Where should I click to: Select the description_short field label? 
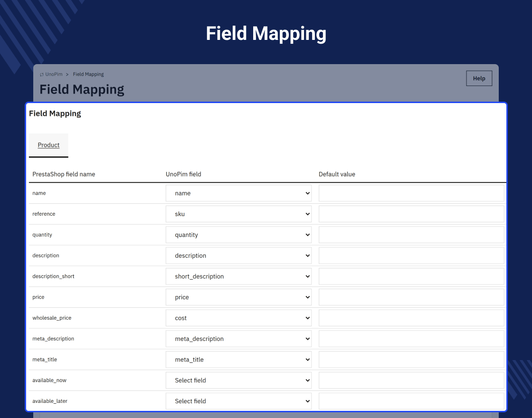tap(53, 276)
